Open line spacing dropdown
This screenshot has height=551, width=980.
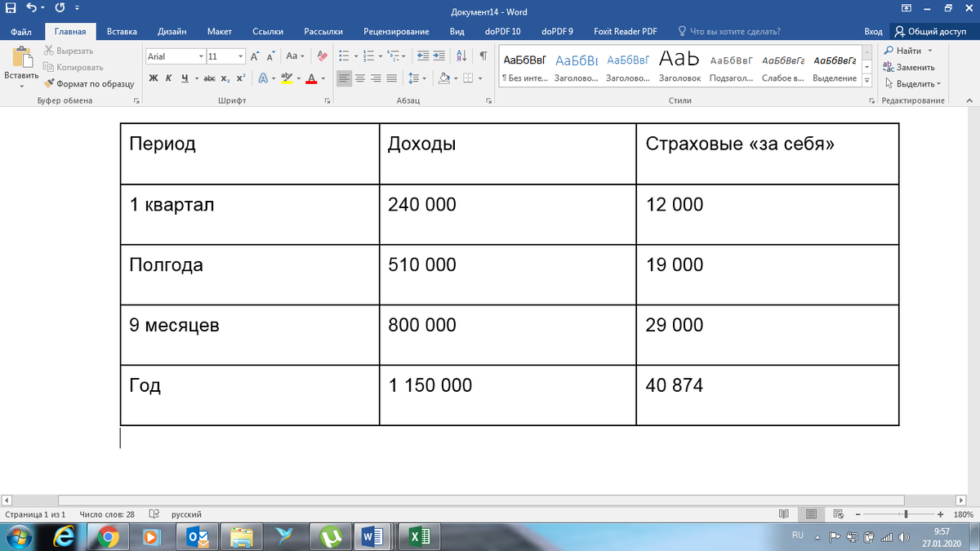click(416, 78)
